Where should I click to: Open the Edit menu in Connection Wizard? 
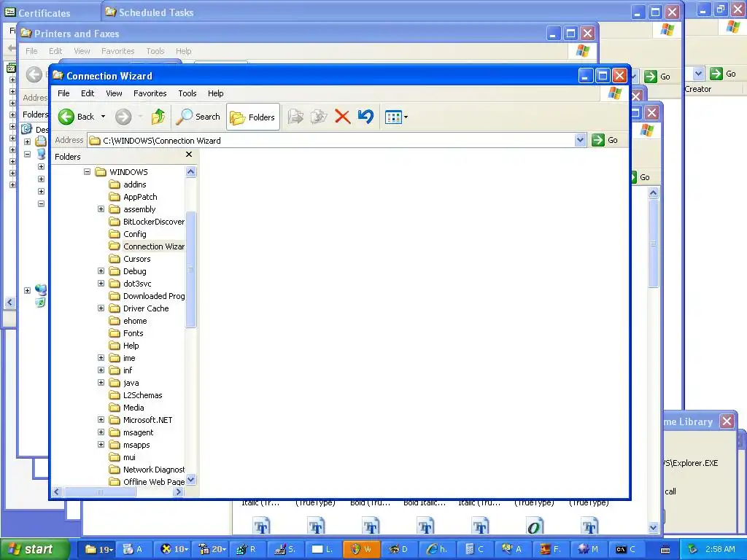click(x=88, y=93)
